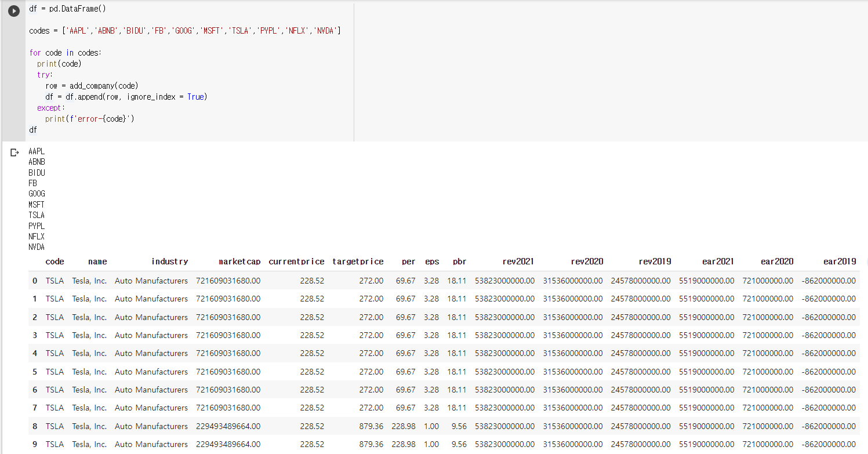Click the 'rev2020' column header
This screenshot has height=454, width=868.
pyautogui.click(x=587, y=261)
